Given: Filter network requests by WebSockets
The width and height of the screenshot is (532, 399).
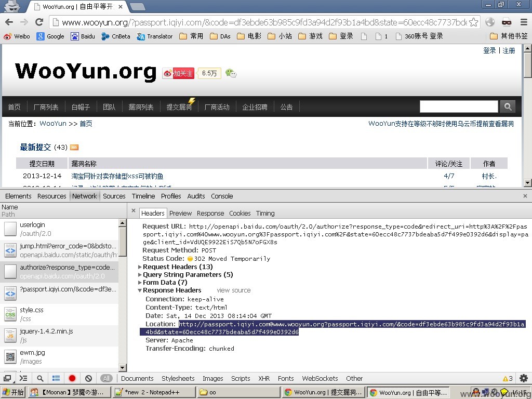Looking at the screenshot, I should coord(320,378).
